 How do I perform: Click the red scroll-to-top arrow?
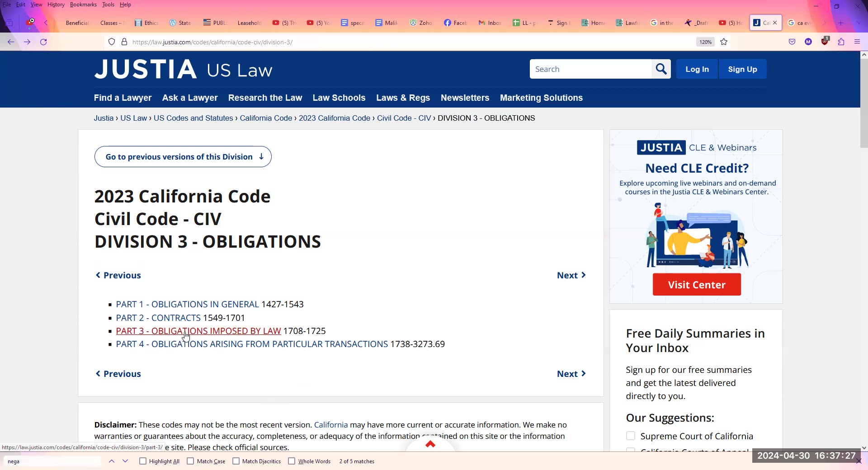tap(430, 444)
